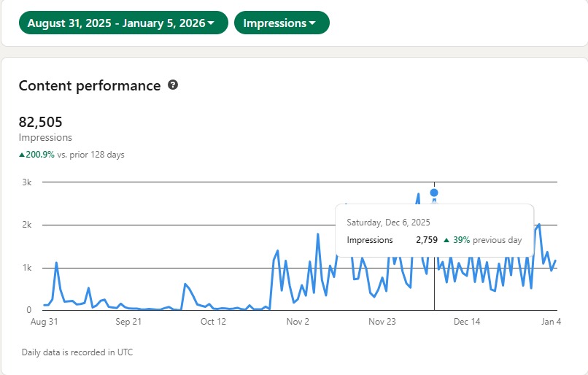The image size is (588, 375).
Task: Click the Sep 21 x-axis label
Action: click(x=128, y=321)
